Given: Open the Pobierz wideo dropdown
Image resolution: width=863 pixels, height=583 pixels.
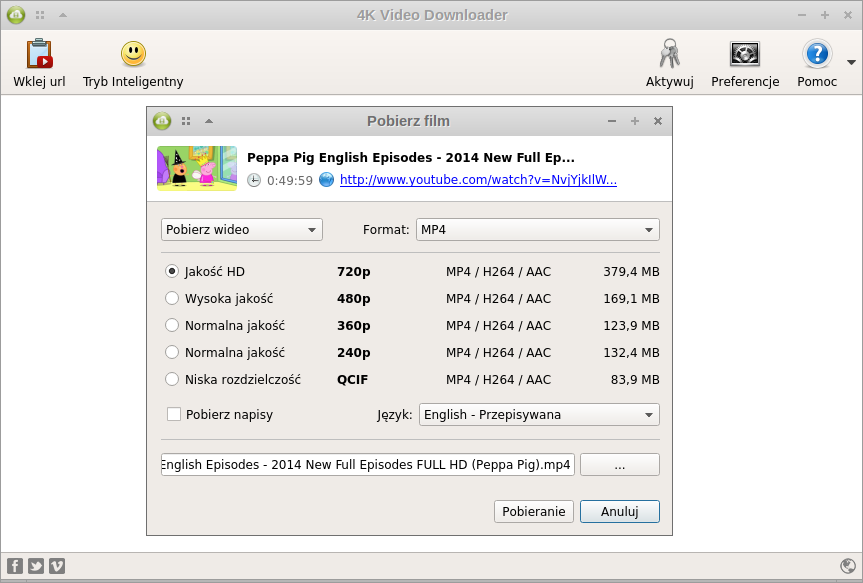Looking at the screenshot, I should (x=242, y=230).
